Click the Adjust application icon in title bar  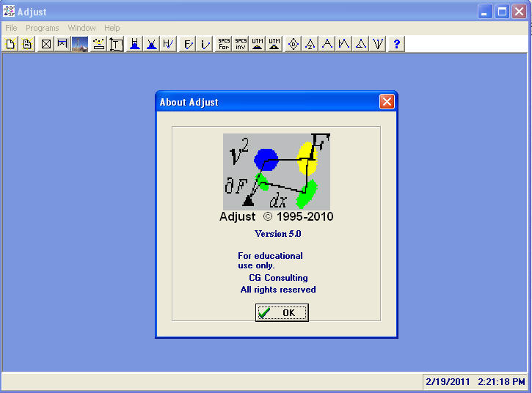coord(9,11)
